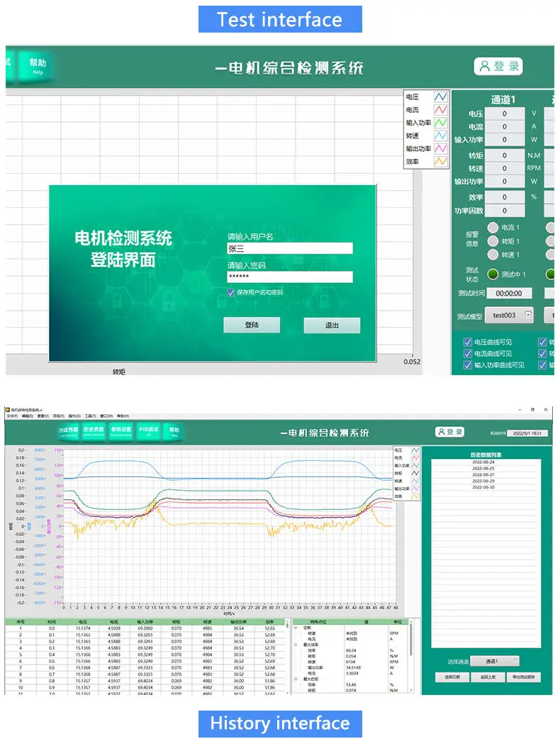This screenshot has height=756, width=560.
Task: Toggle the 保存用户名和密码 checkbox
Action: pyautogui.click(x=231, y=293)
